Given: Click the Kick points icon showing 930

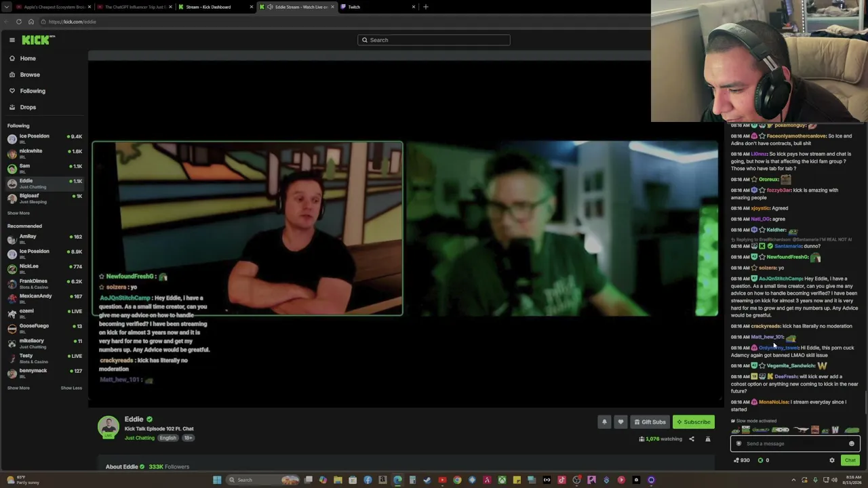Looking at the screenshot, I should coord(737,460).
